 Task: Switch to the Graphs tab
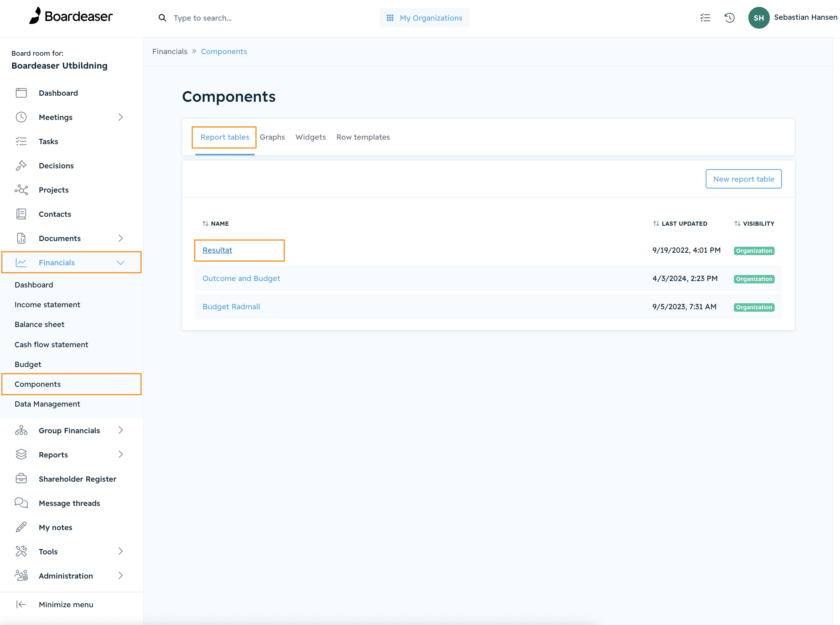pyautogui.click(x=272, y=137)
